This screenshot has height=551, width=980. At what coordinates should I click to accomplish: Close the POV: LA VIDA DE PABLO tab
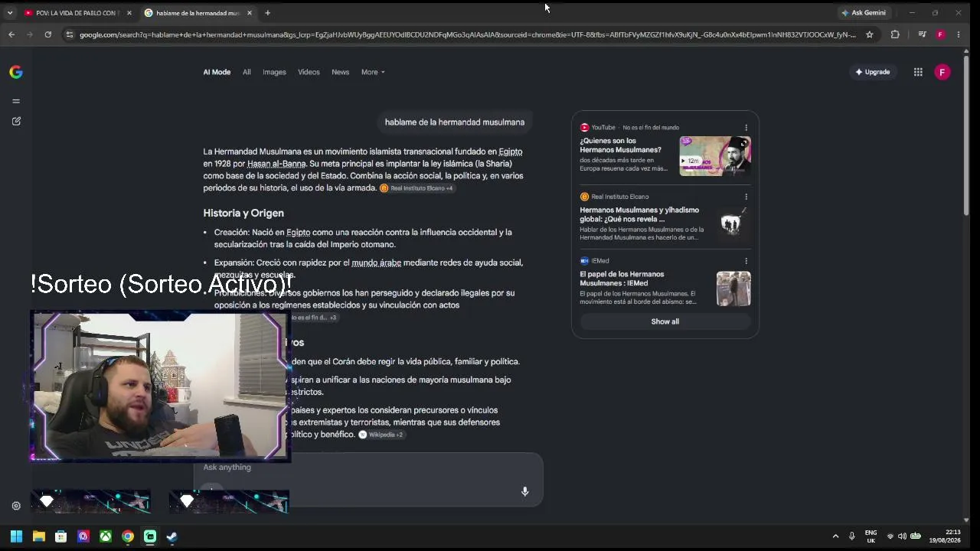(129, 13)
